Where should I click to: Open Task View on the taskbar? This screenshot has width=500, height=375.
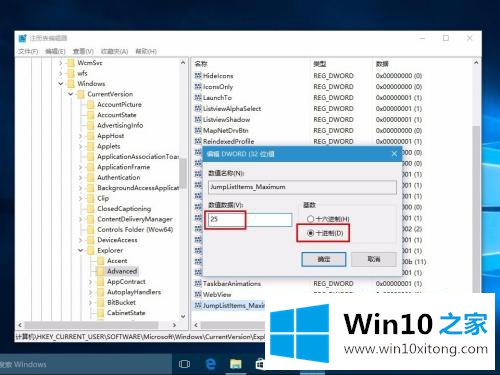point(184,364)
